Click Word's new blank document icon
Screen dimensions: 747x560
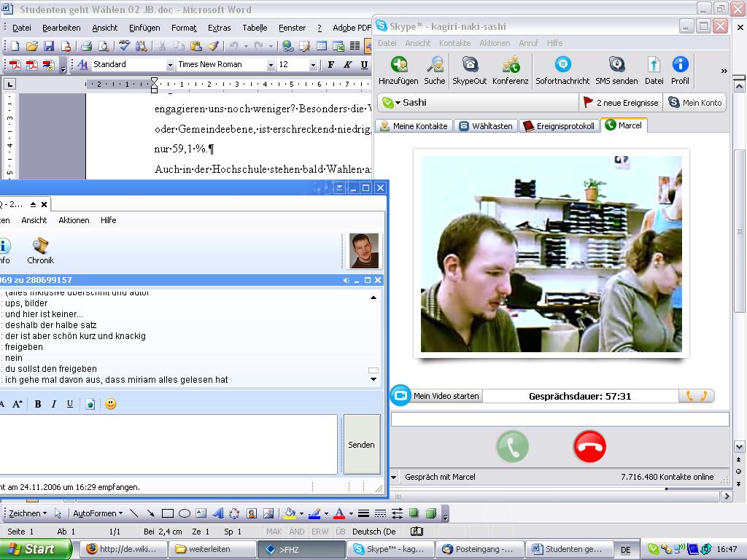click(x=15, y=46)
